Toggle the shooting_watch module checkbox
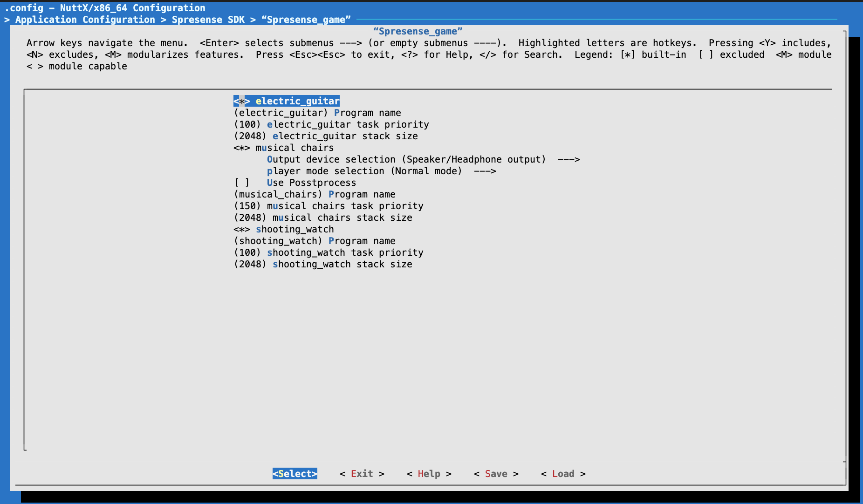This screenshot has height=504, width=863. [x=242, y=229]
